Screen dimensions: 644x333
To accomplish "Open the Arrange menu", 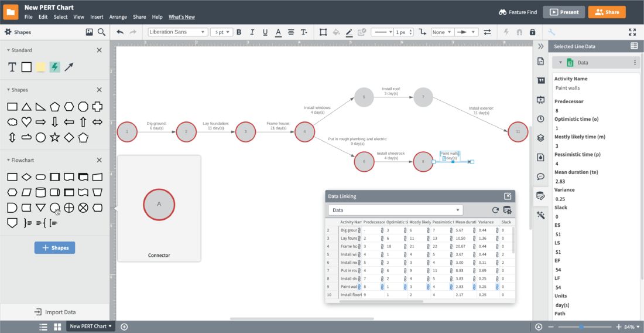I will pos(118,17).
